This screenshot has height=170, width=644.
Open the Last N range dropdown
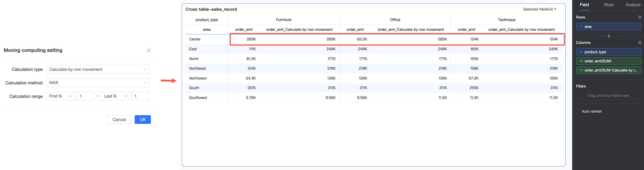(x=115, y=96)
